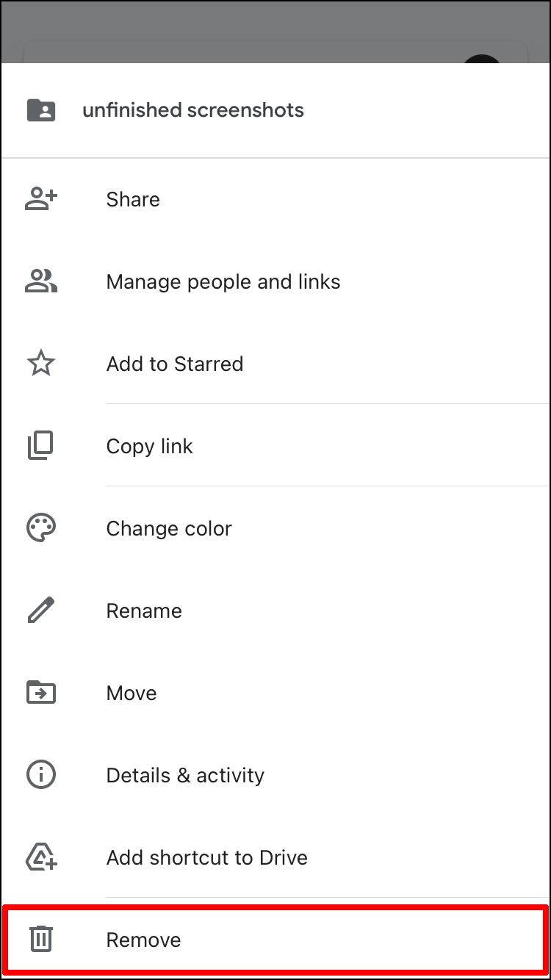The width and height of the screenshot is (551, 980).
Task: Tap the trash can icon
Action: coord(41,940)
